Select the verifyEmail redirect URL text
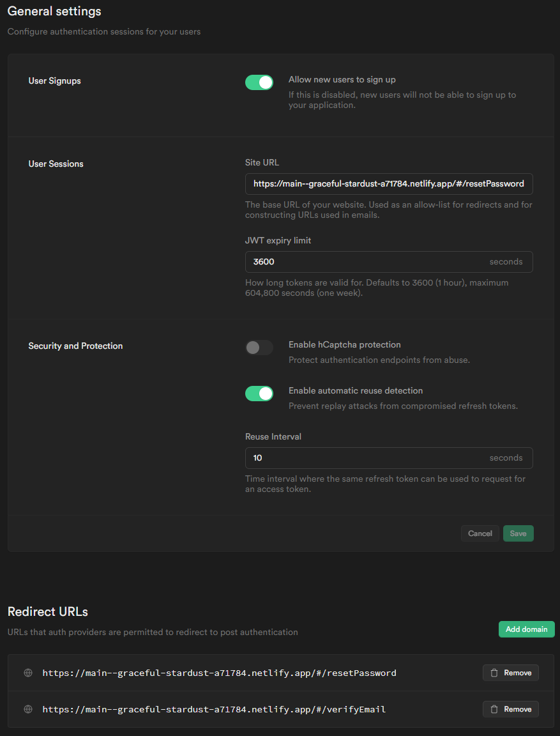The height and width of the screenshot is (736, 560). pos(214,709)
